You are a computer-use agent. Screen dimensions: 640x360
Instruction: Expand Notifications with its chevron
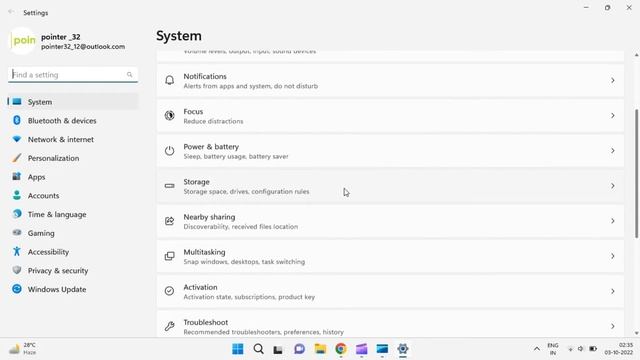click(x=613, y=80)
